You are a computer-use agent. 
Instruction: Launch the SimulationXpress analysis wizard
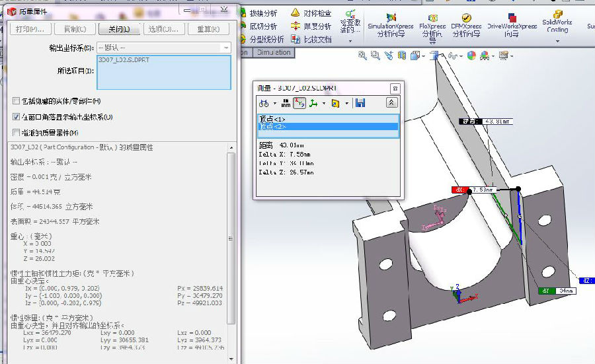(x=391, y=25)
